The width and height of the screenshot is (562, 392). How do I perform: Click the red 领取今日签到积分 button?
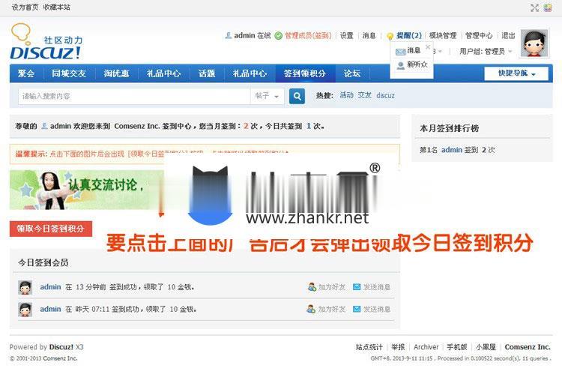(50, 229)
